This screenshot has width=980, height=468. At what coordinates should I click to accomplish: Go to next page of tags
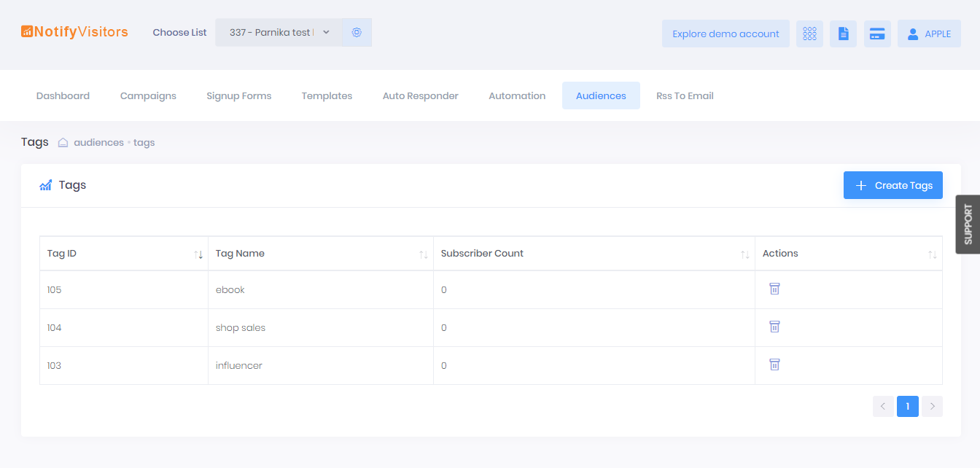coord(932,406)
